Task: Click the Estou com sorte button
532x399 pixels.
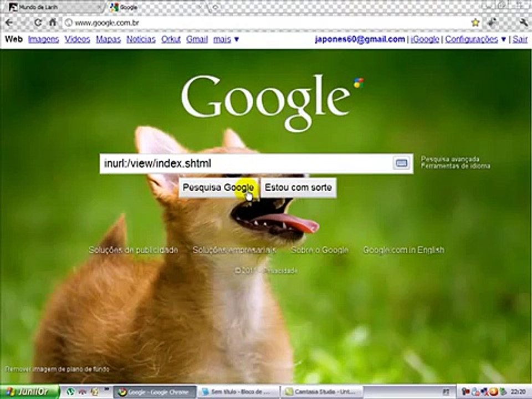Action: [298, 188]
